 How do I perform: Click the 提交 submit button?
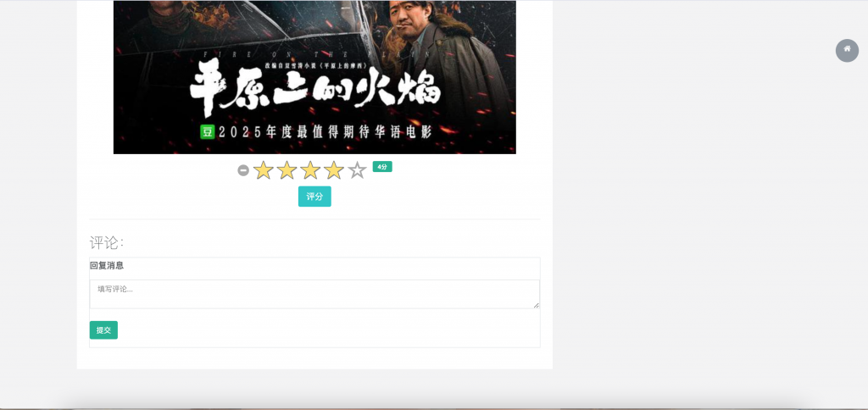pyautogui.click(x=103, y=330)
